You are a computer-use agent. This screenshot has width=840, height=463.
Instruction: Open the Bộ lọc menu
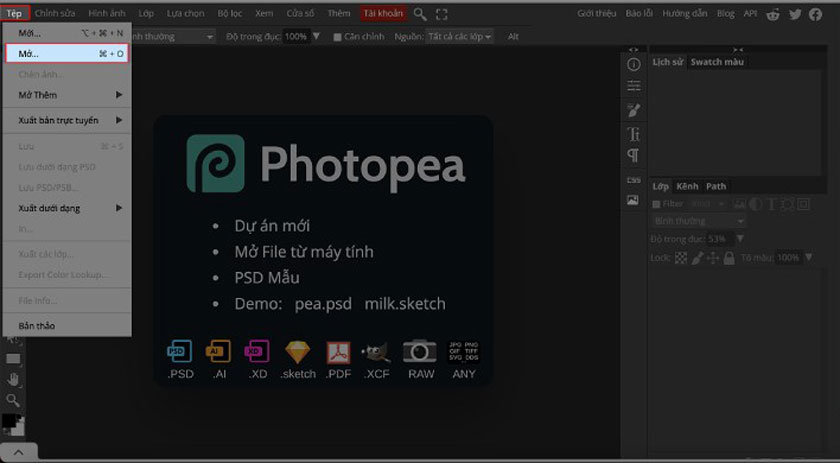pos(230,13)
